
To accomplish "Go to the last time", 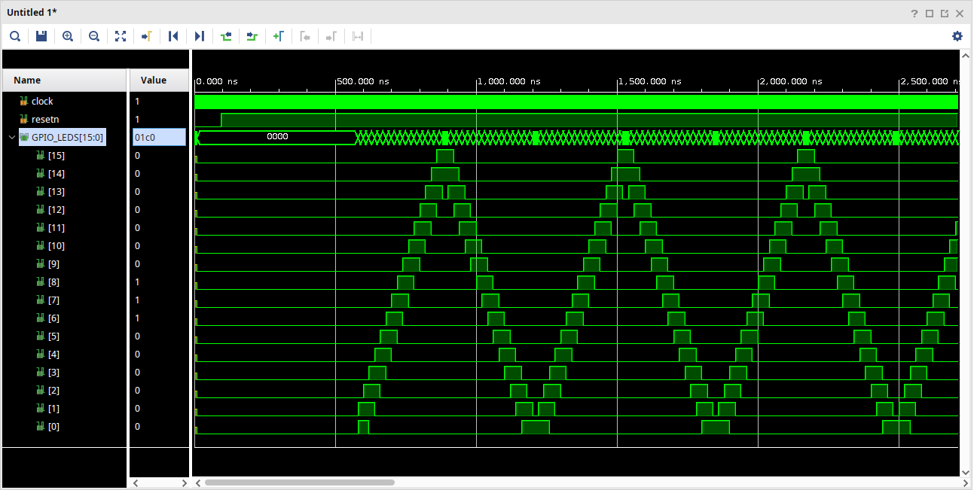I will pos(200,36).
